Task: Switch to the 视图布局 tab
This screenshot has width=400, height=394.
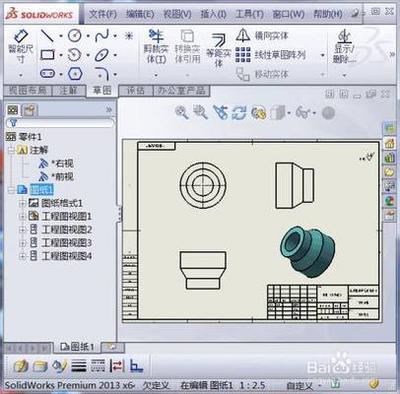Action: click(28, 91)
